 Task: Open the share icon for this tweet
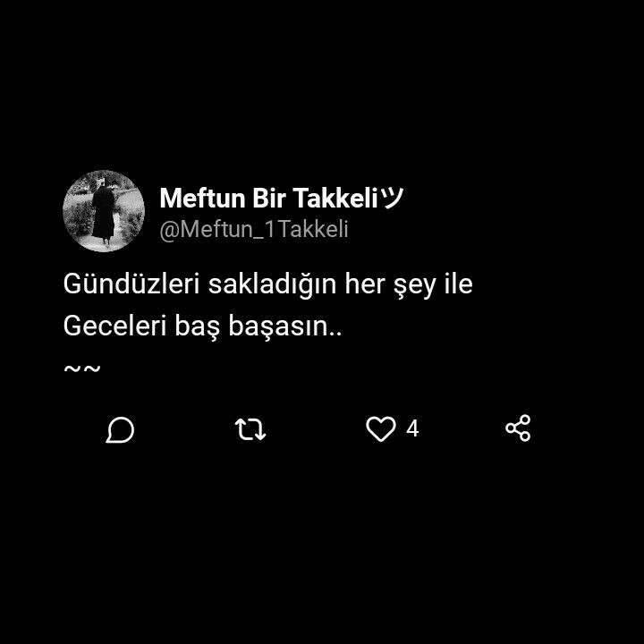click(x=518, y=428)
